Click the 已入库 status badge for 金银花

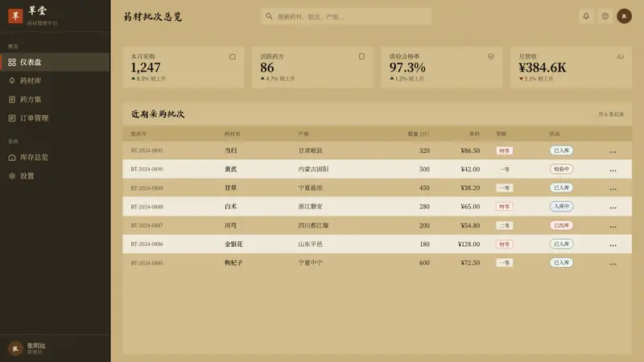click(561, 244)
